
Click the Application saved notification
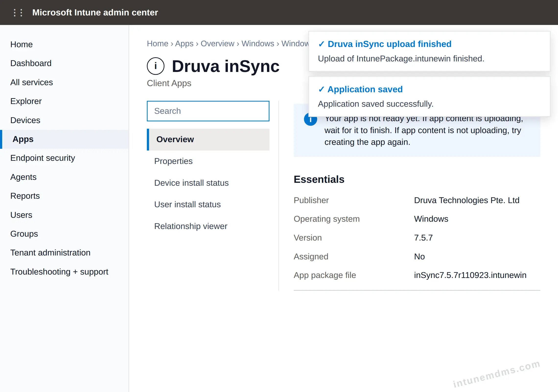pos(429,96)
